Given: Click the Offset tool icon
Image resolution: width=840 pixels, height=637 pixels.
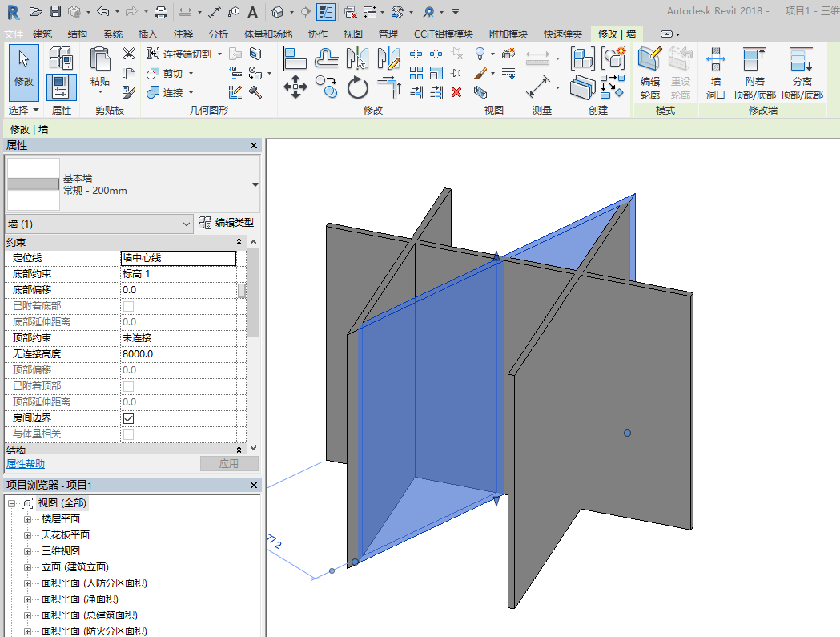Looking at the screenshot, I should point(326,58).
